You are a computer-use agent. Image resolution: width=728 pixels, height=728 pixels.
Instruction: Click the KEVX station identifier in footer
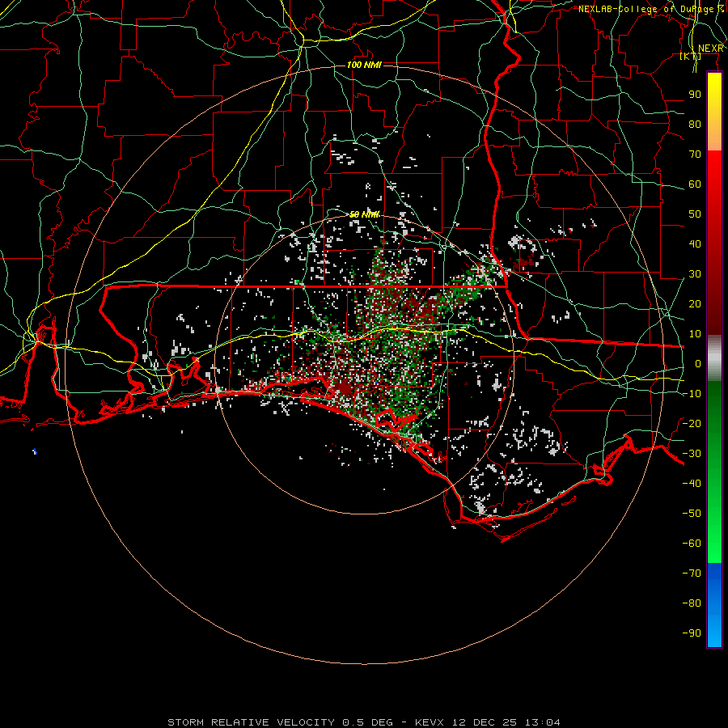[429, 722]
